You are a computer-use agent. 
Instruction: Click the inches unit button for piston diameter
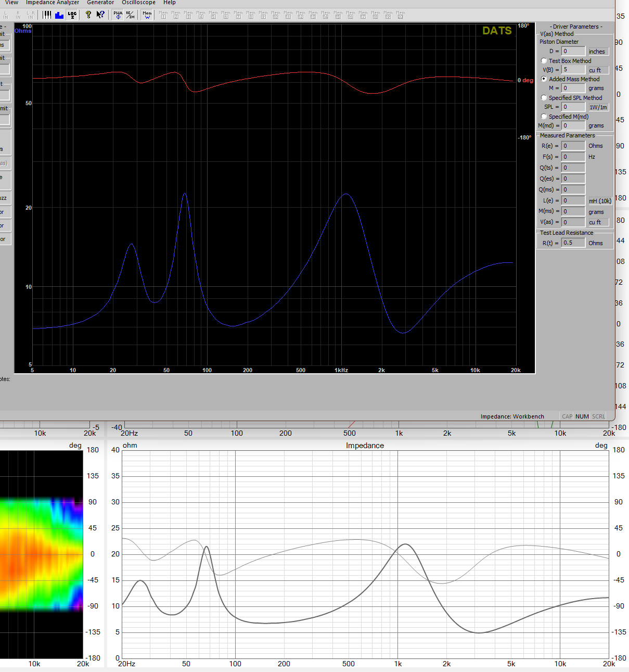coord(597,52)
